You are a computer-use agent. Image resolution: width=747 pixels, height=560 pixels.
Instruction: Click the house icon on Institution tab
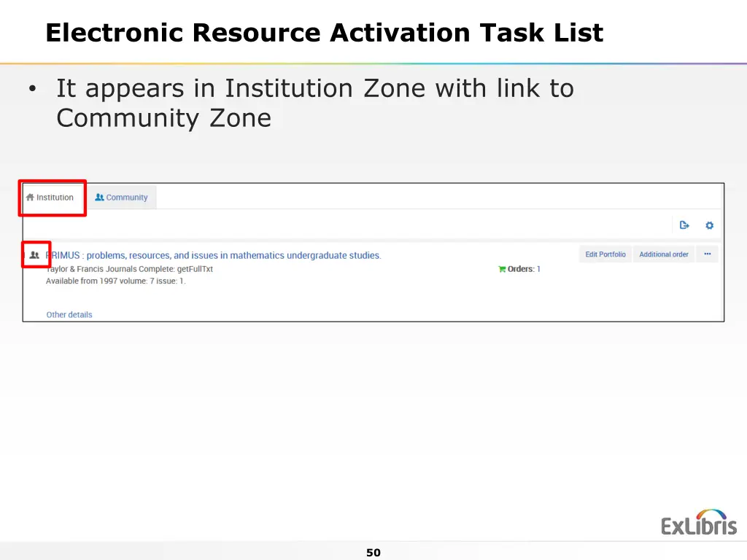click(x=30, y=197)
